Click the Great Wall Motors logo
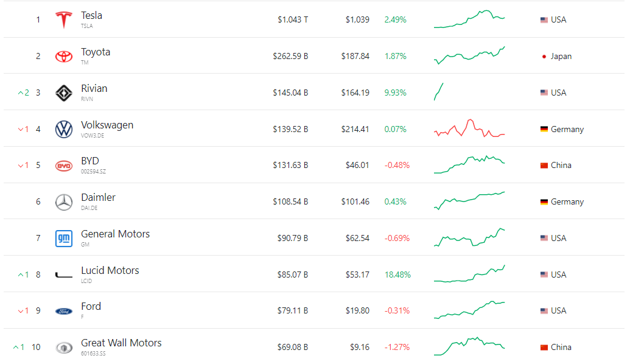The image size is (630, 364). (x=63, y=348)
